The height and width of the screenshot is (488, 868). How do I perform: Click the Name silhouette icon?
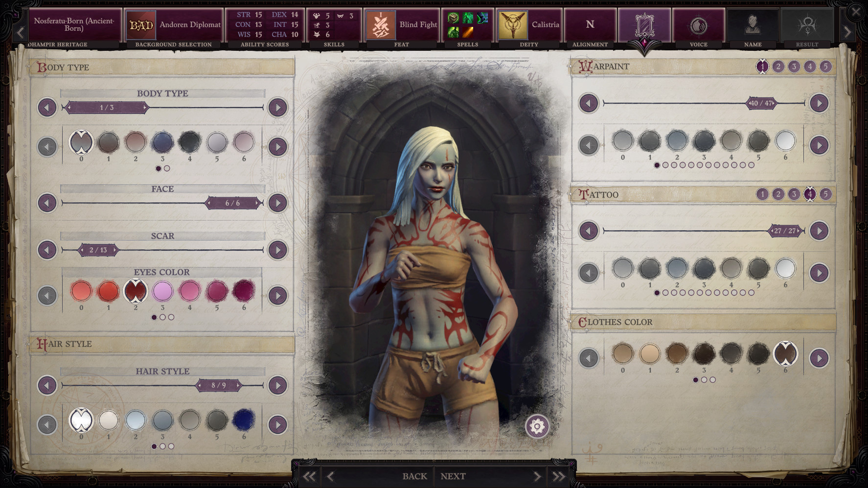[x=753, y=24]
